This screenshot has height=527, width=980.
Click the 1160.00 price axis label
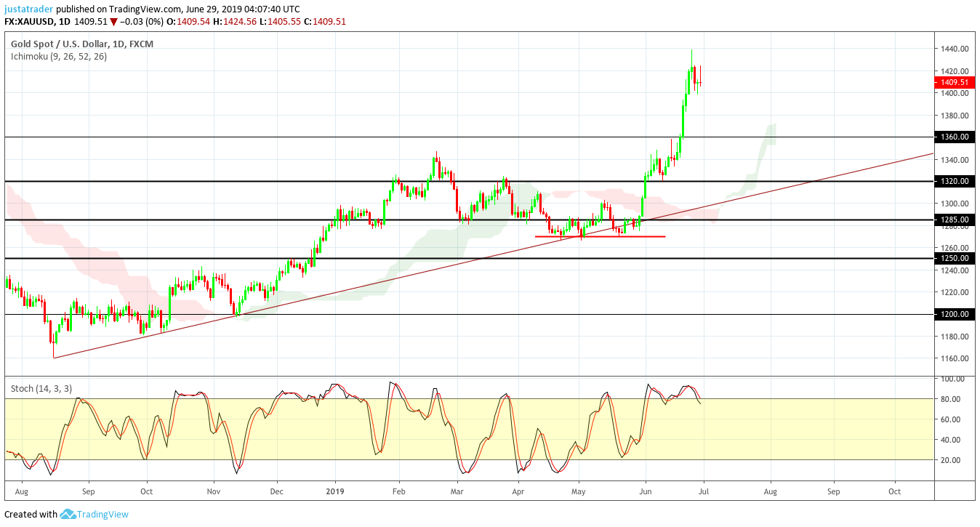[955, 358]
